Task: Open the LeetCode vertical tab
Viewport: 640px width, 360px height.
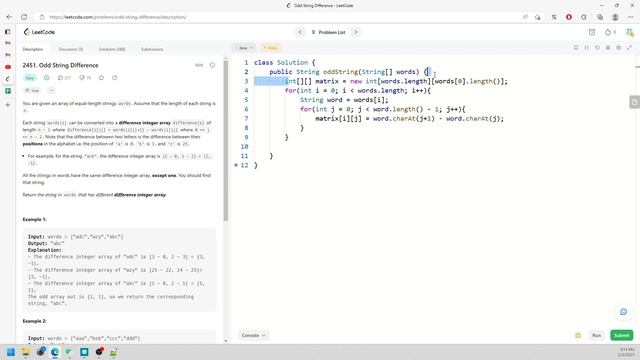Action: [x=8, y=79]
